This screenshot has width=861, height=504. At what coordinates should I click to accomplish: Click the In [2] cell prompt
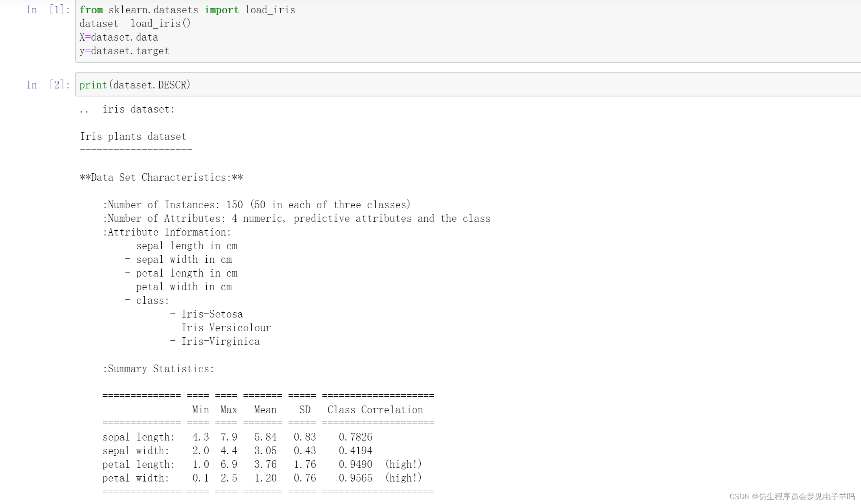48,85
